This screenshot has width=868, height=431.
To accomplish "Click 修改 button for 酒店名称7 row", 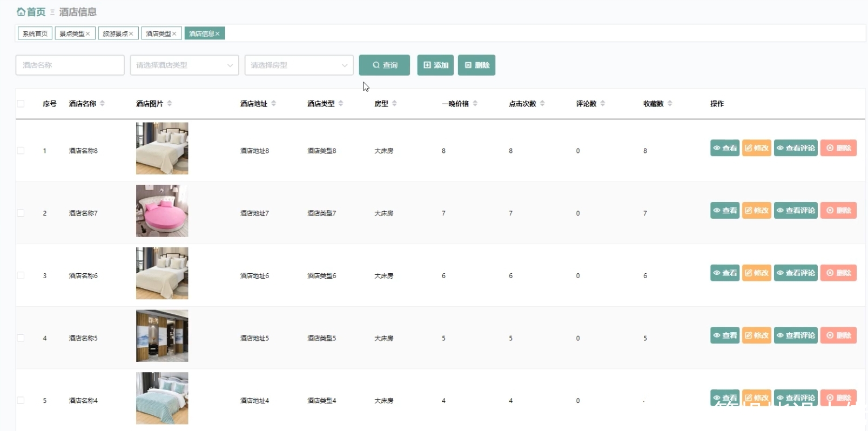I will (x=756, y=211).
